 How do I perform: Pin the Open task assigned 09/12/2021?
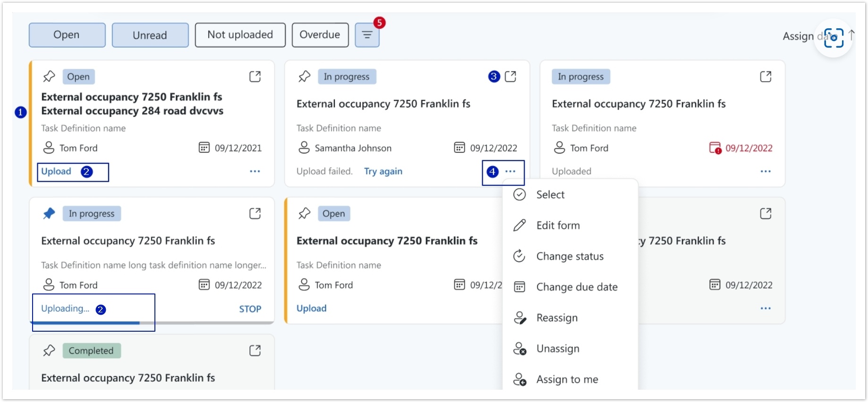49,76
